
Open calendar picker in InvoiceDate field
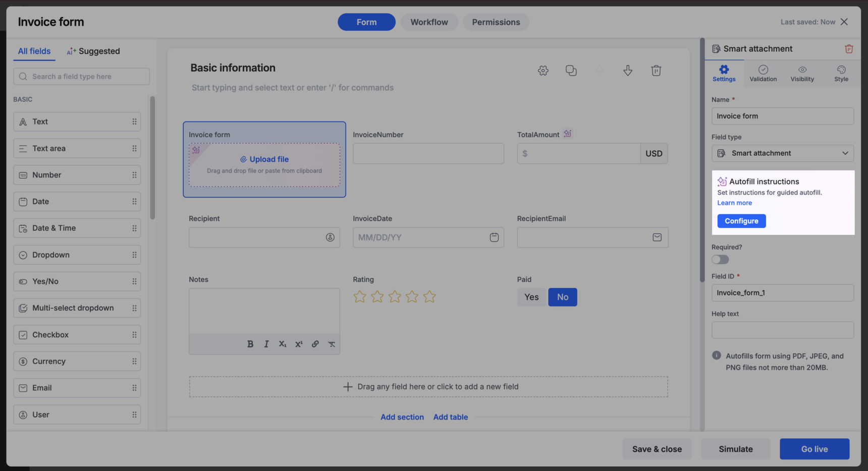coord(494,238)
